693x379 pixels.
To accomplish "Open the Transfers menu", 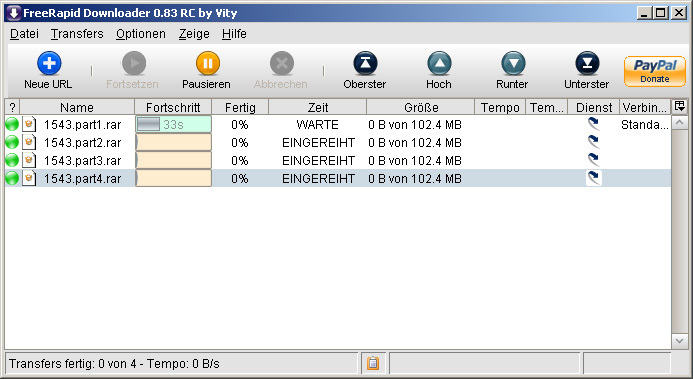I will click(x=77, y=34).
